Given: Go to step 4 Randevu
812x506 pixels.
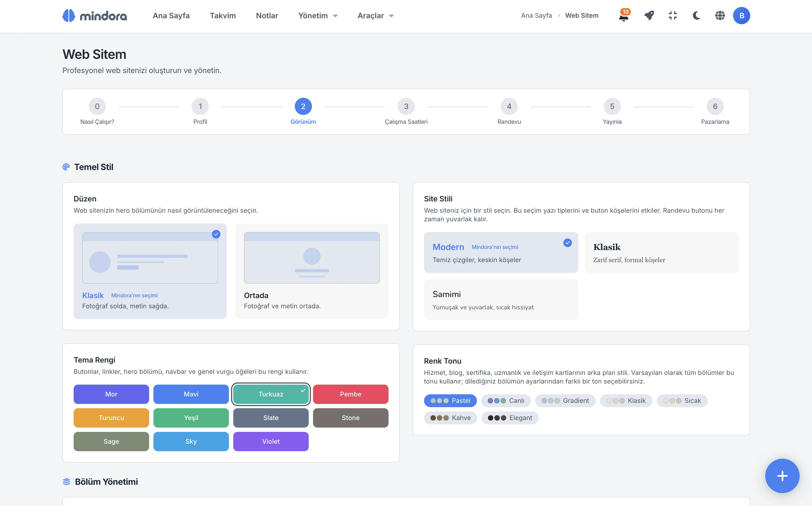Looking at the screenshot, I should point(509,112).
